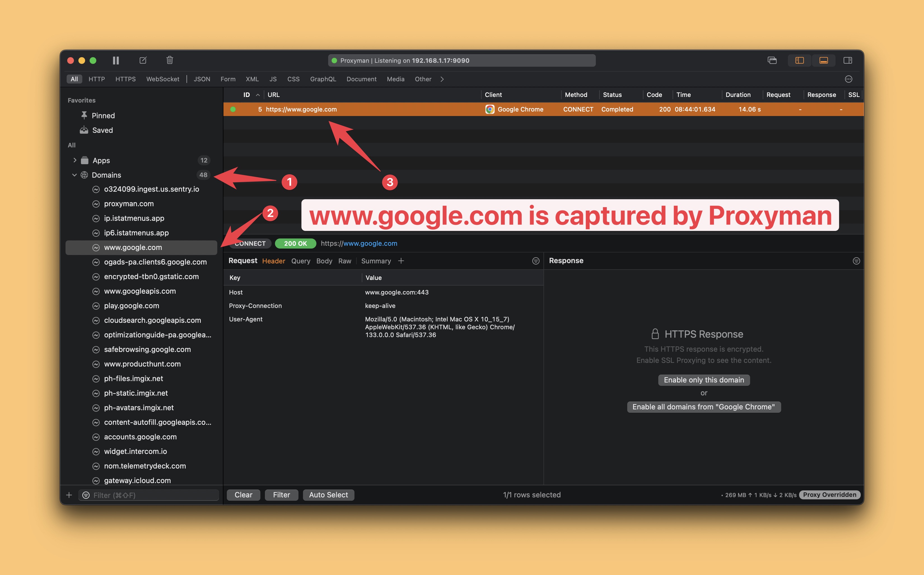
Task: Click Enable all domains from Google Chrome
Action: coord(704,407)
